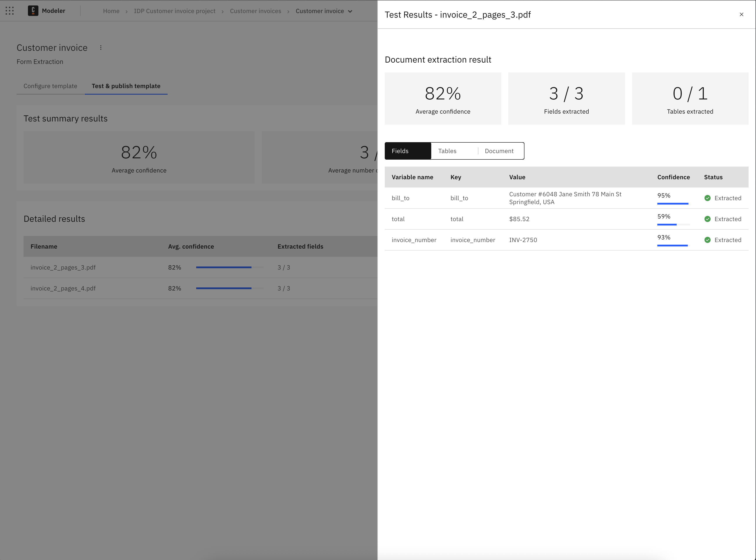
Task: Click the 93% confidence bar for invoice_number
Action: pos(673,245)
